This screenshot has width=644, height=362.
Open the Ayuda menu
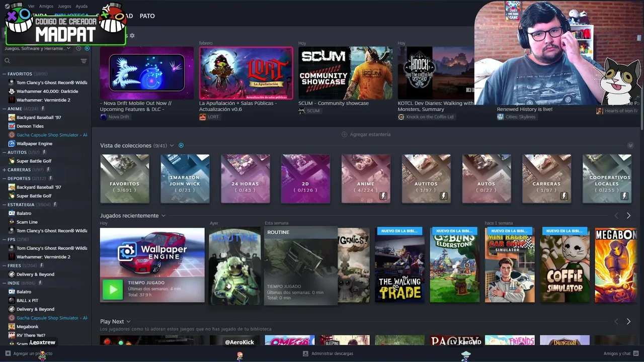82,7
